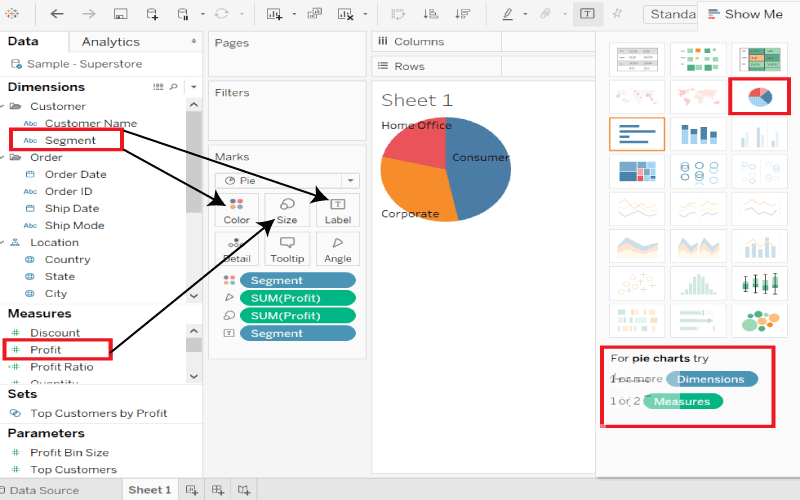
Task: Click the Label button in Marks card
Action: coord(338,211)
